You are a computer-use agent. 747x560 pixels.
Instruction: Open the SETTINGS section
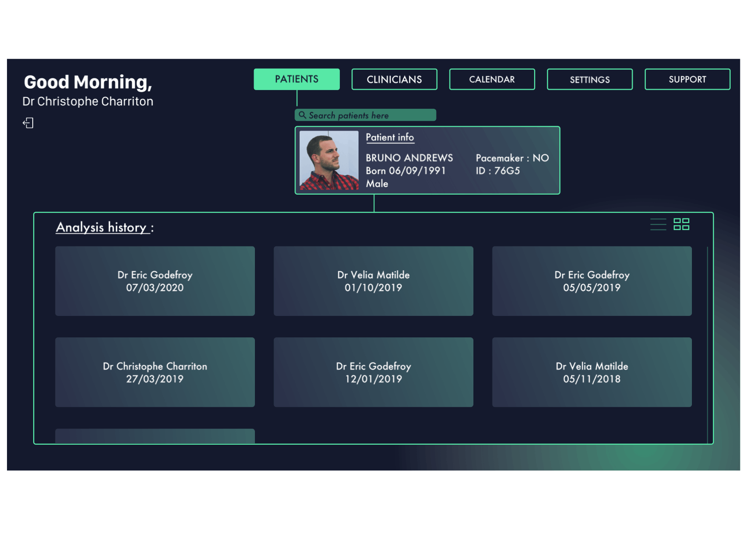click(x=589, y=79)
